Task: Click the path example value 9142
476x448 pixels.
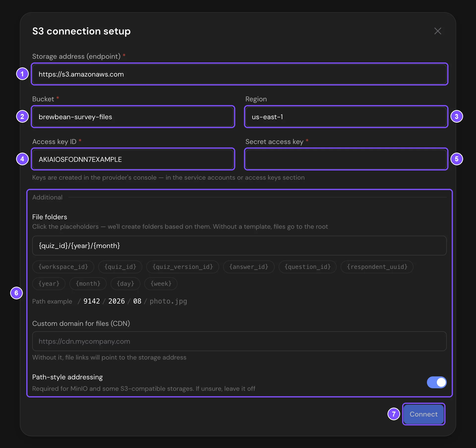Action: click(x=92, y=301)
